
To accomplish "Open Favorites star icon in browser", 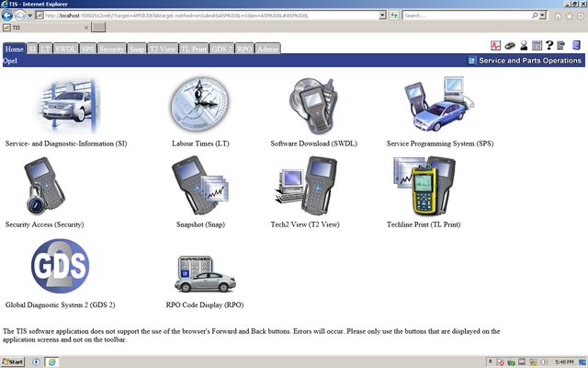I will 570,17.
